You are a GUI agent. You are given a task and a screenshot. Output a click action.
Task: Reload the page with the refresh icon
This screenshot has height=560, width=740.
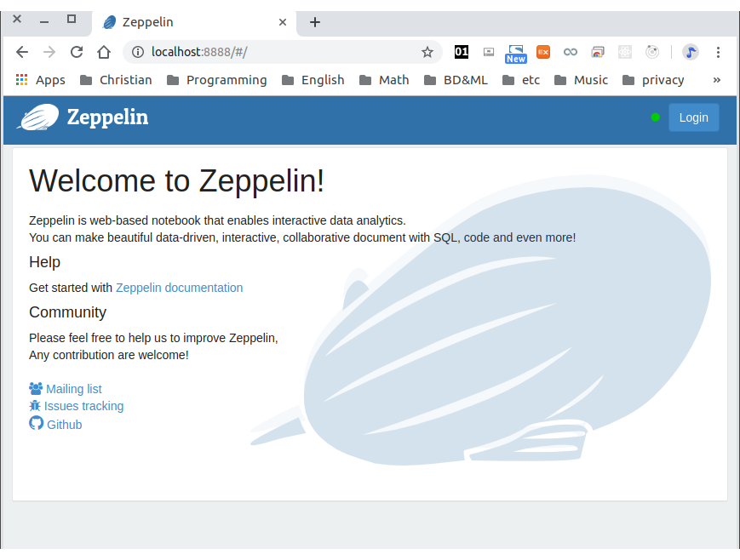(77, 52)
